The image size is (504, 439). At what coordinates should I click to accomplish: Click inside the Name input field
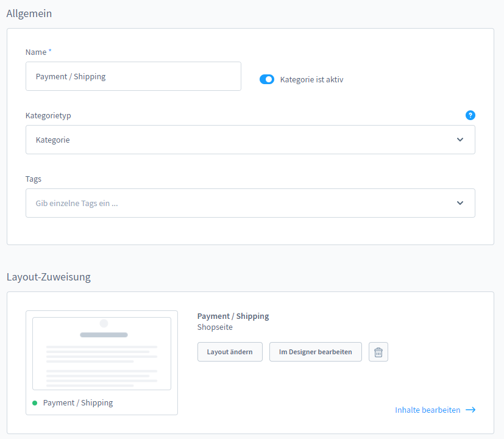133,76
